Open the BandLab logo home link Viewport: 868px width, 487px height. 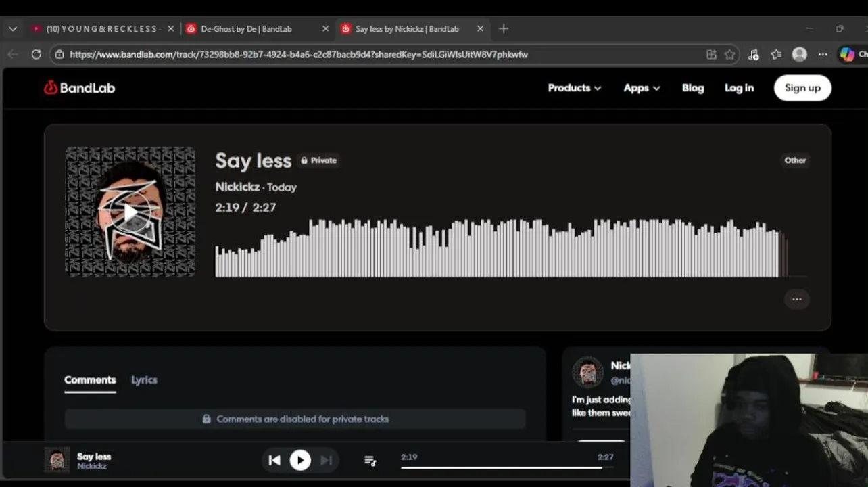[80, 88]
